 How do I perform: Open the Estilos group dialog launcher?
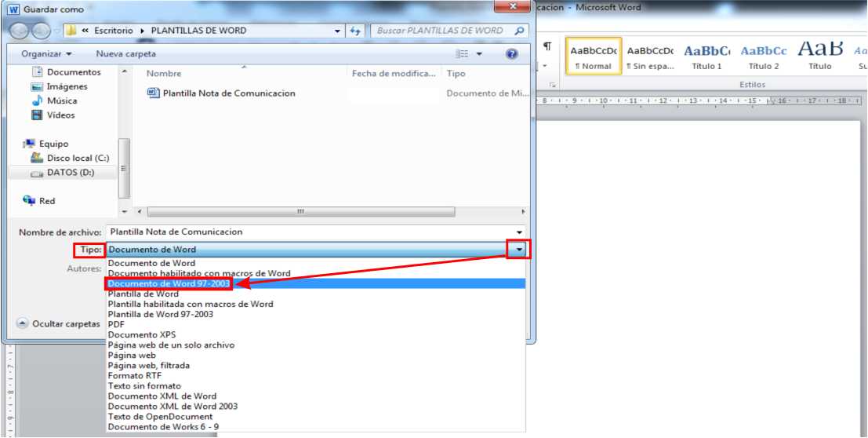coord(552,85)
